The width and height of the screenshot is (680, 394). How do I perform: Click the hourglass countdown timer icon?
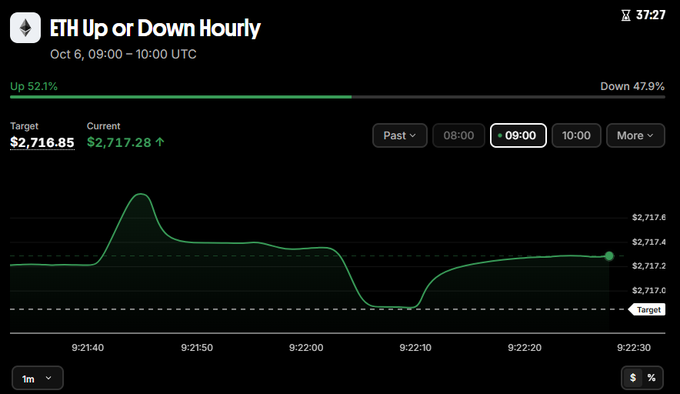[625, 16]
